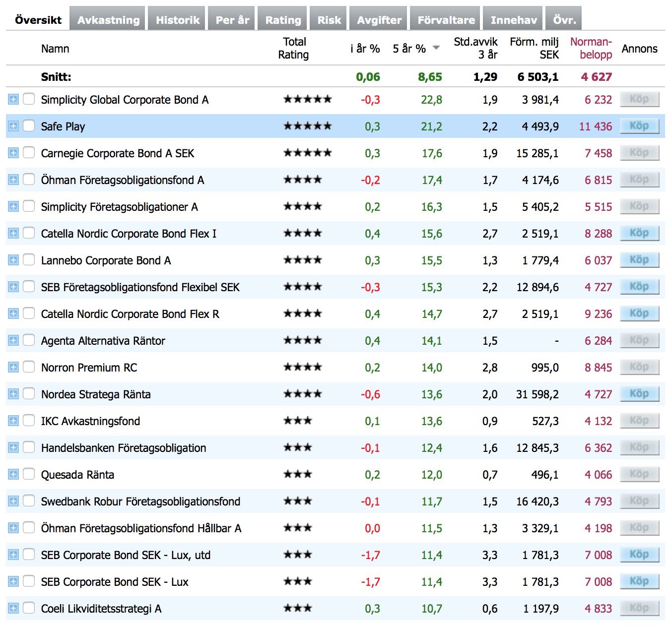Sort by Std.avvik 3 år header
The image size is (672, 626).
(x=475, y=48)
